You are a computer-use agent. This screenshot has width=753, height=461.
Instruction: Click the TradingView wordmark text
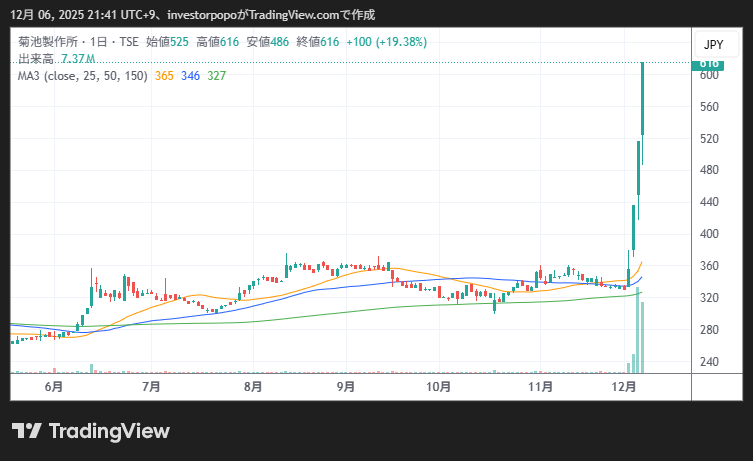tap(109, 431)
